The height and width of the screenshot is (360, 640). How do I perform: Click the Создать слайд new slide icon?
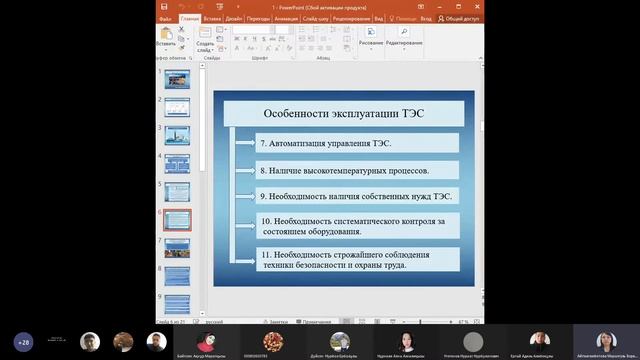point(205,33)
